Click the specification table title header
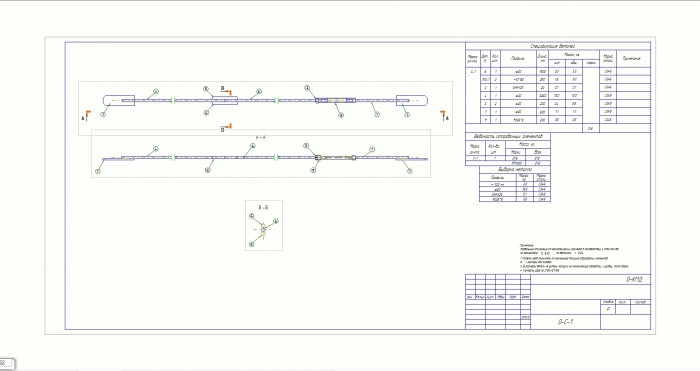The image size is (700, 371). pos(558,46)
